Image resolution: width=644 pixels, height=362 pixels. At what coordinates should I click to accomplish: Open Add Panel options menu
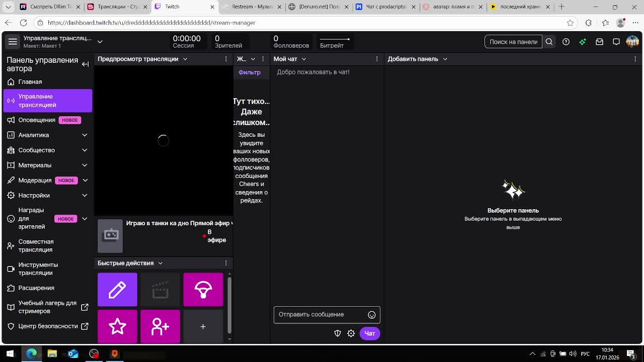pos(635,59)
